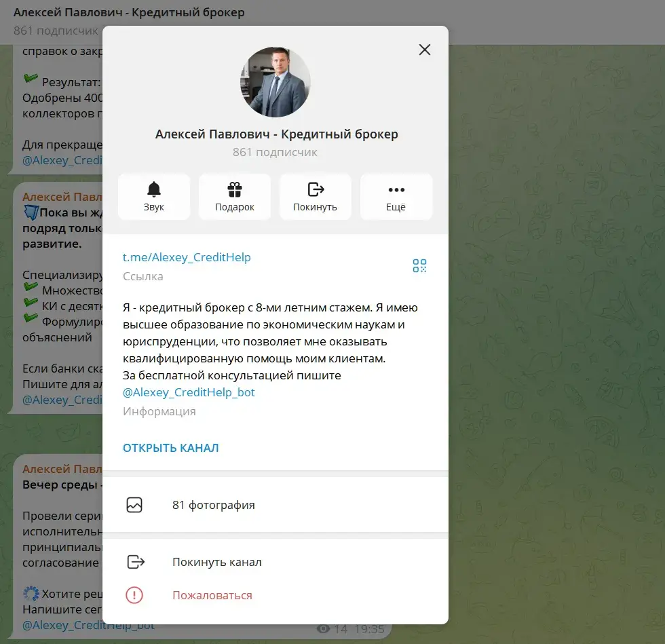Click the leave-channel arrow icon
The height and width of the screenshot is (644, 665).
136,562
